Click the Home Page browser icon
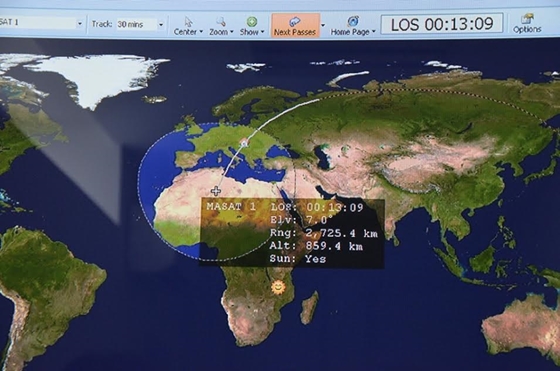The image size is (560, 371). click(x=352, y=21)
